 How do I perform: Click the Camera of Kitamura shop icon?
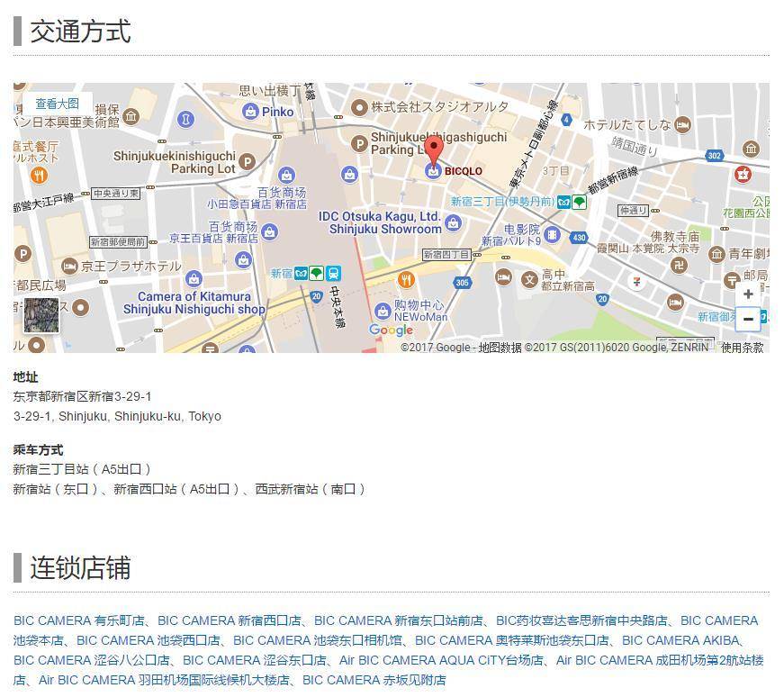click(x=194, y=278)
